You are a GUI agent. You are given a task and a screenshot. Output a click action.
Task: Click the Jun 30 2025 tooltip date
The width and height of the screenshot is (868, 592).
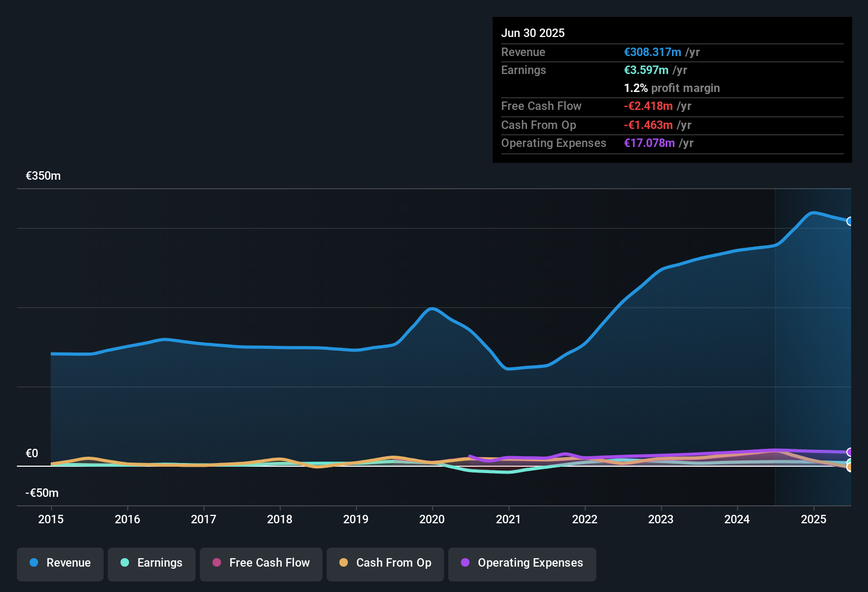(533, 33)
